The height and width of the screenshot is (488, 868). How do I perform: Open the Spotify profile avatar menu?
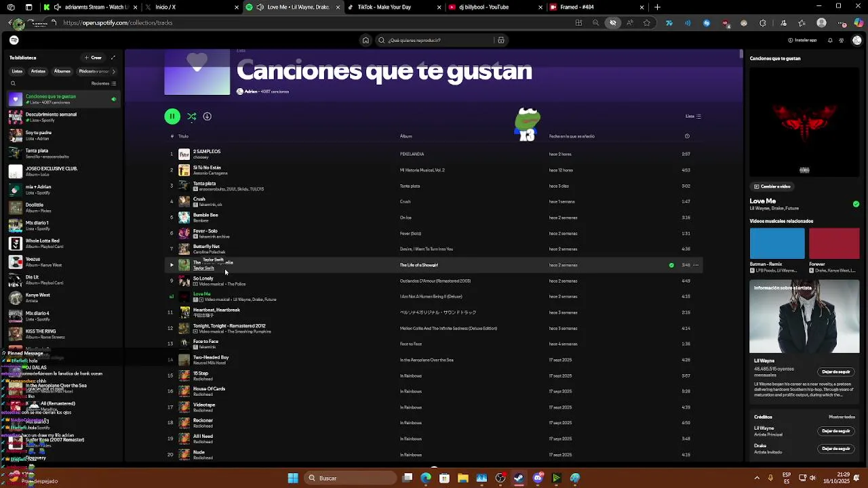click(856, 40)
